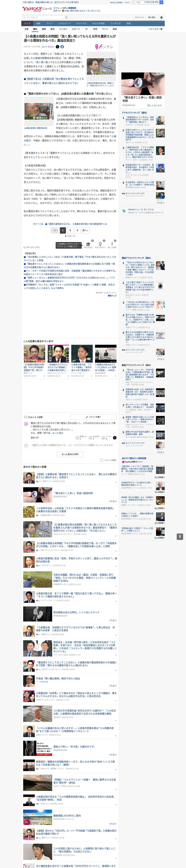Screen dimensions: 186x868
Task: Open the 返信 1件 replies
Action: [x=34, y=438]
